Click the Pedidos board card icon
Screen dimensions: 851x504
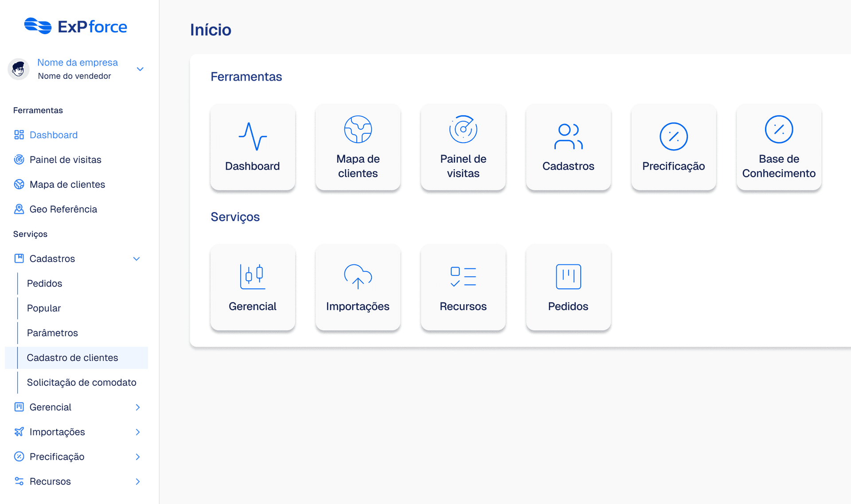click(x=568, y=276)
